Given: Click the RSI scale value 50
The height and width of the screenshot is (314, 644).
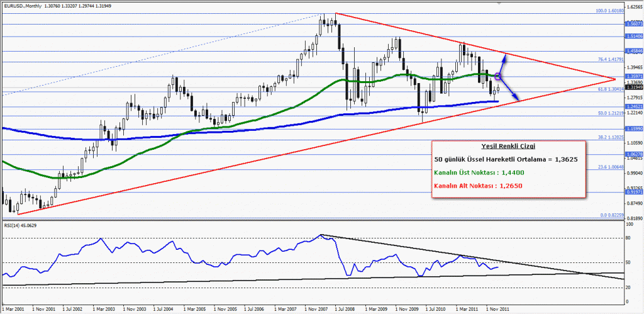Looking at the screenshot, I should click(628, 262).
